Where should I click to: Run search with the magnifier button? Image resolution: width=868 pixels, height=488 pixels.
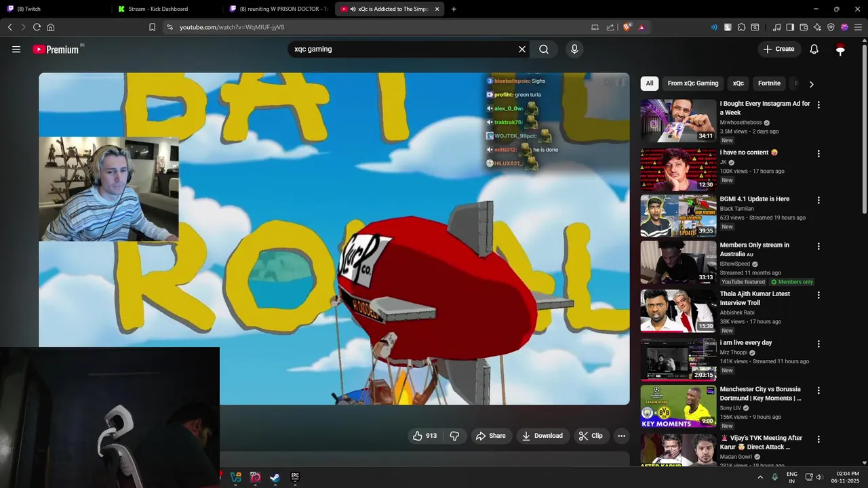pyautogui.click(x=544, y=49)
